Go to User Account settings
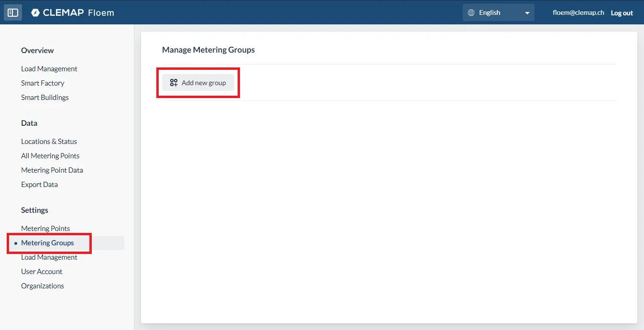The width and height of the screenshot is (644, 330). point(42,272)
